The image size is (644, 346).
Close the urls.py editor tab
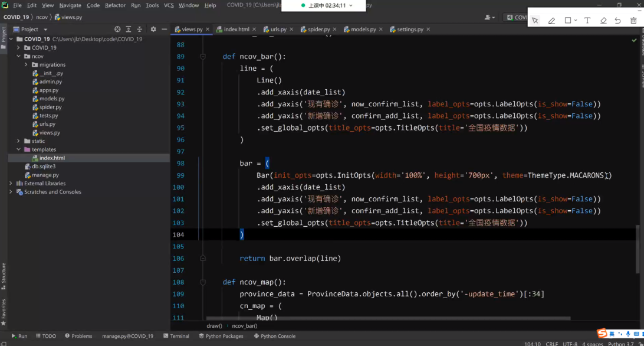[x=291, y=29]
